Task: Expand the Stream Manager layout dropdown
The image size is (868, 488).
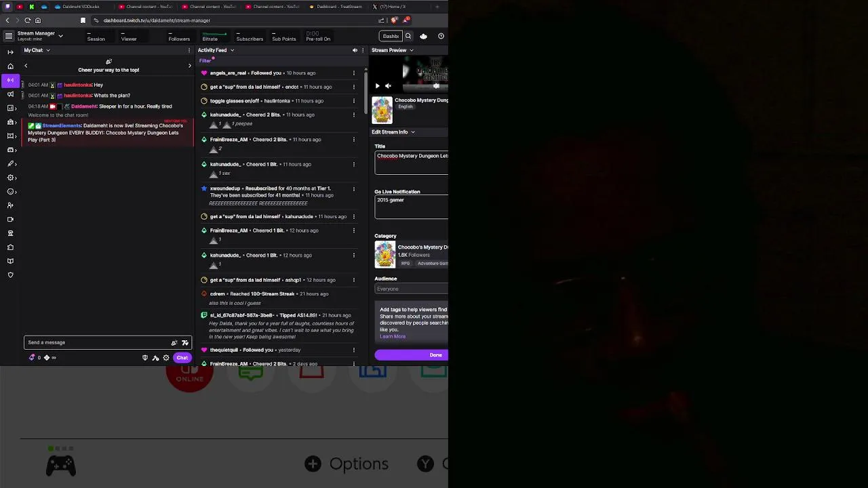Action: (60, 35)
